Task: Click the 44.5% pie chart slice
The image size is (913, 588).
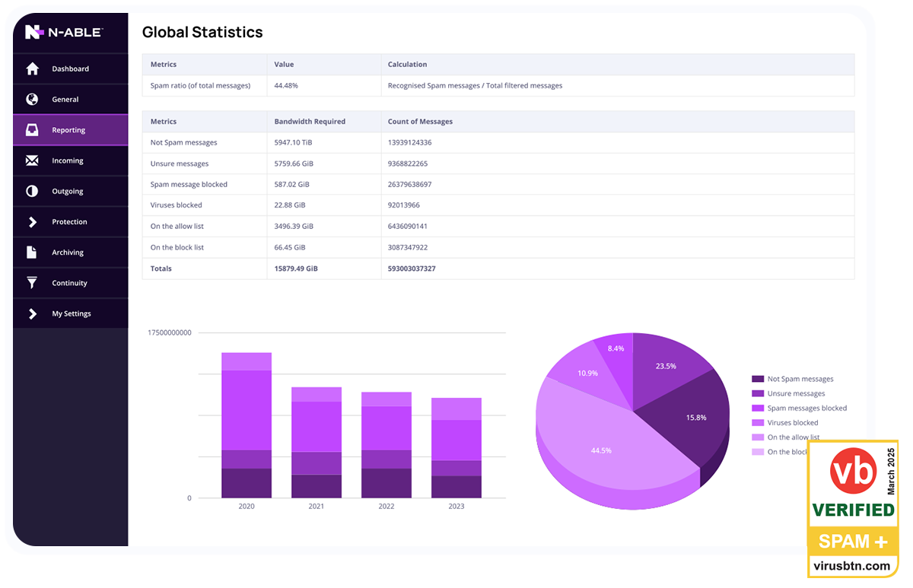Action: point(601,450)
